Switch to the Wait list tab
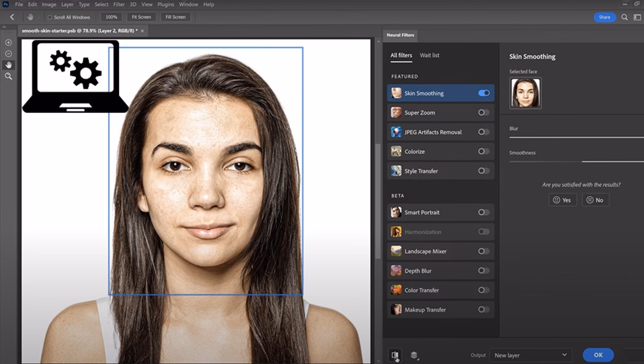The image size is (644, 364). click(429, 55)
